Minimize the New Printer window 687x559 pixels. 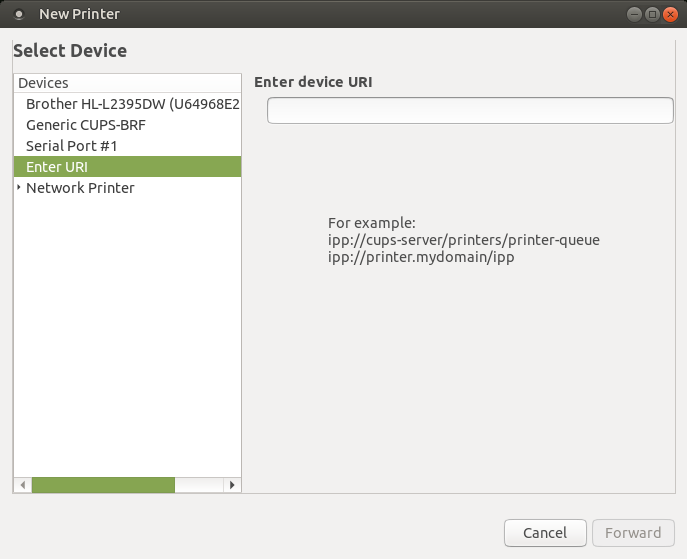pyautogui.click(x=634, y=14)
